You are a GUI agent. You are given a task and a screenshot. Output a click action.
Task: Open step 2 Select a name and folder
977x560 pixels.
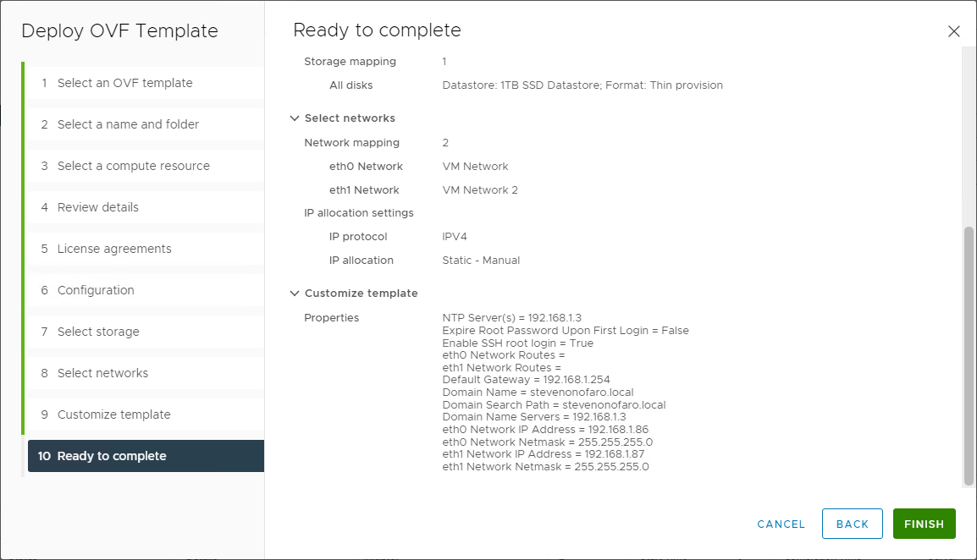click(128, 124)
